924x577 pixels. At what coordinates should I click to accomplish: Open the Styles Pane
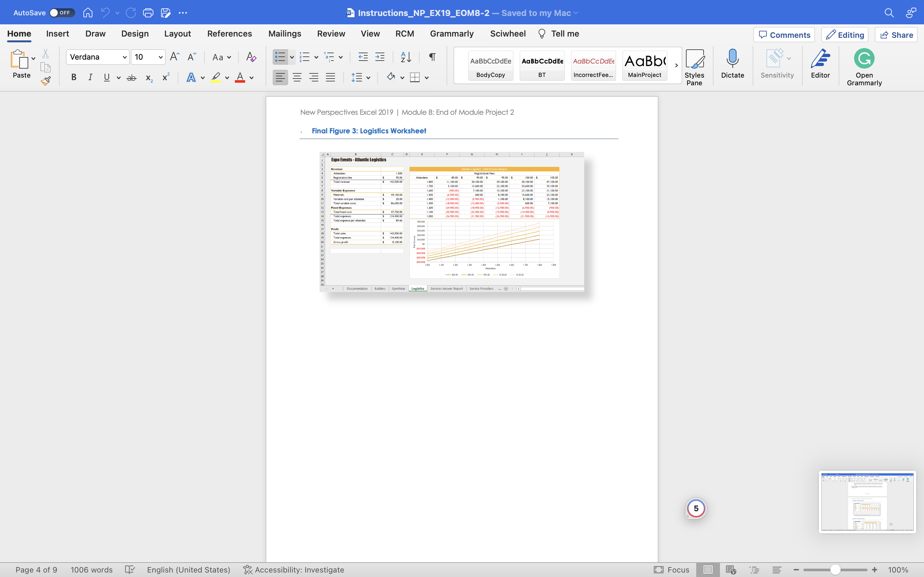[694, 67]
